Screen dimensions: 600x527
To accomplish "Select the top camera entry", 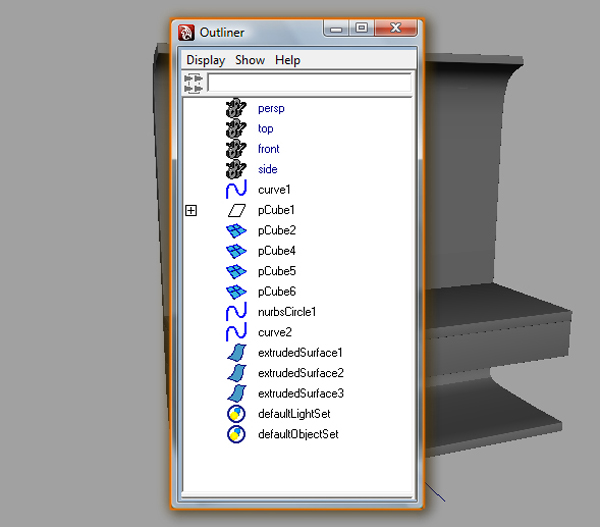I will pyautogui.click(x=266, y=129).
